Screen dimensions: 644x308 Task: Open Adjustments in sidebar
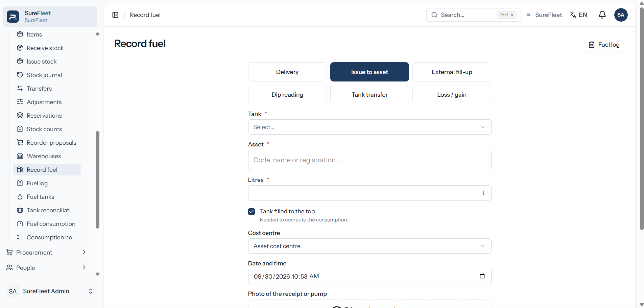[x=47, y=102]
